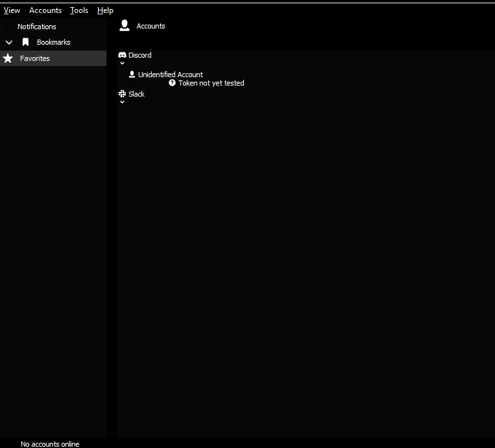495x448 pixels.
Task: Open the Tools menu
Action: click(79, 10)
